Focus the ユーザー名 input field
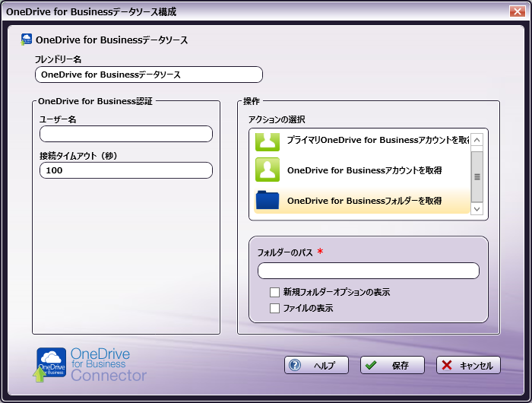Image resolution: width=532 pixels, height=403 pixels. click(x=126, y=134)
